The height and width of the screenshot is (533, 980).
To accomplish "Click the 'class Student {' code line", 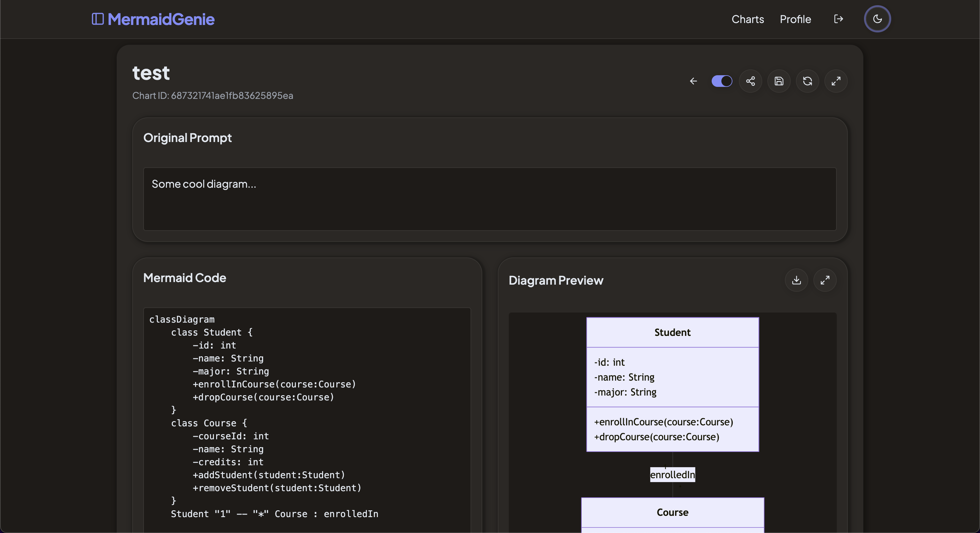I will (212, 332).
